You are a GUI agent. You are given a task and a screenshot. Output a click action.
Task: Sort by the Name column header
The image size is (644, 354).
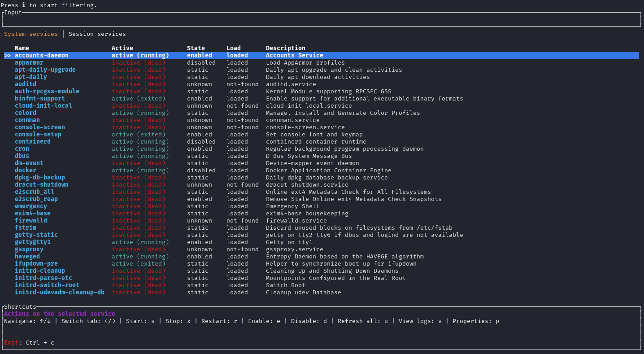tap(22, 48)
